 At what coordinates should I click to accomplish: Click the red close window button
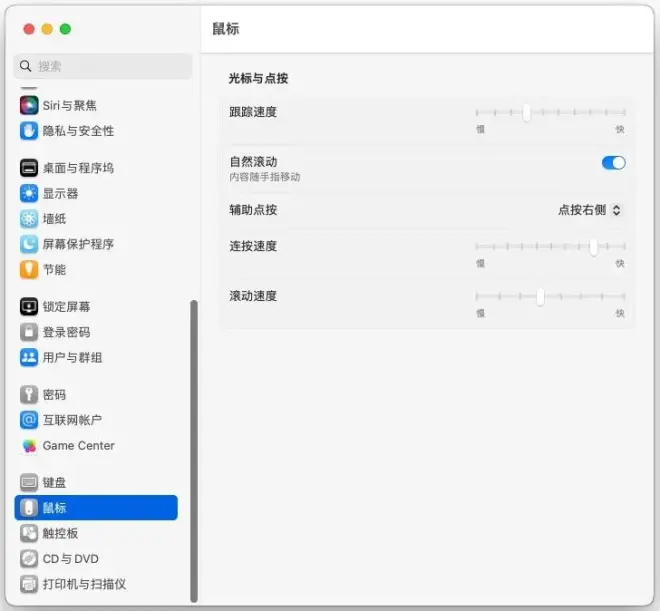(29, 29)
